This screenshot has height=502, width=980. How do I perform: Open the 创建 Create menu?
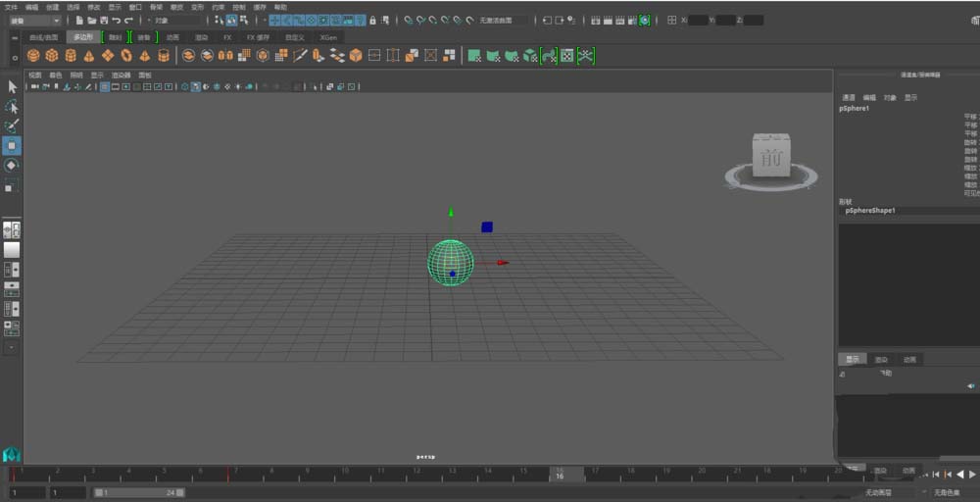[x=53, y=7]
